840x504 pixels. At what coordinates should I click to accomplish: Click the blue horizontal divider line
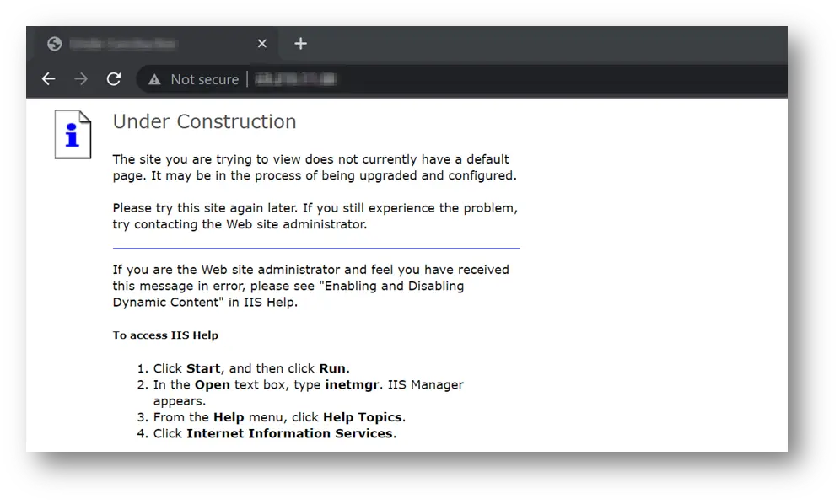pyautogui.click(x=315, y=249)
